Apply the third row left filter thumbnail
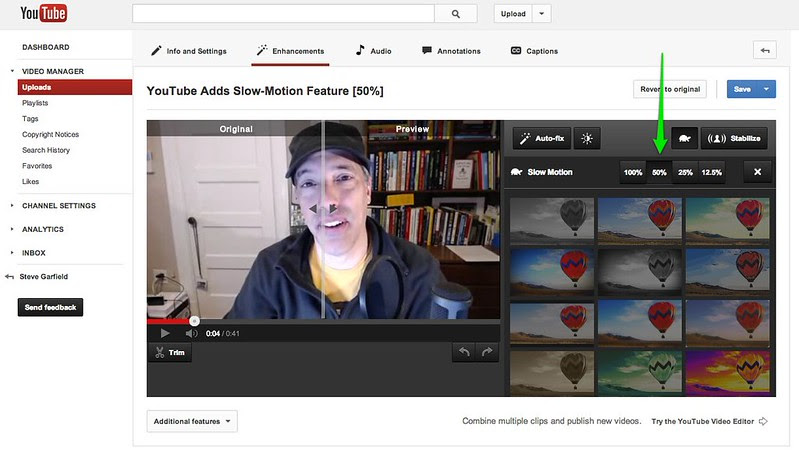The image size is (799, 458). pyautogui.click(x=552, y=323)
